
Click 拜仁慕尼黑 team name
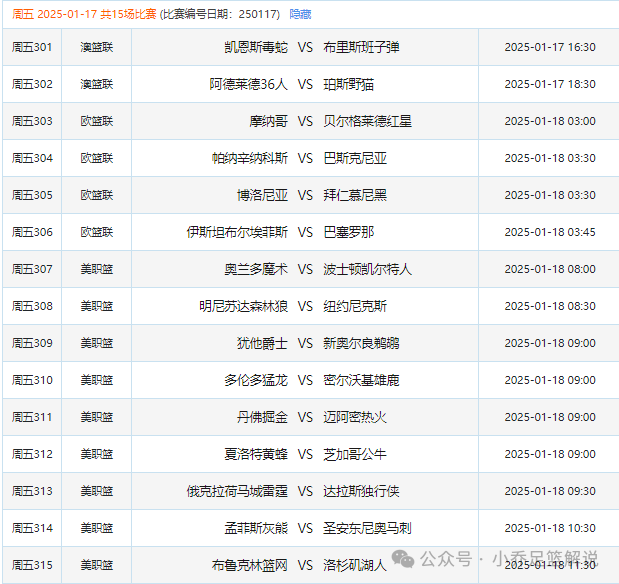click(x=355, y=195)
